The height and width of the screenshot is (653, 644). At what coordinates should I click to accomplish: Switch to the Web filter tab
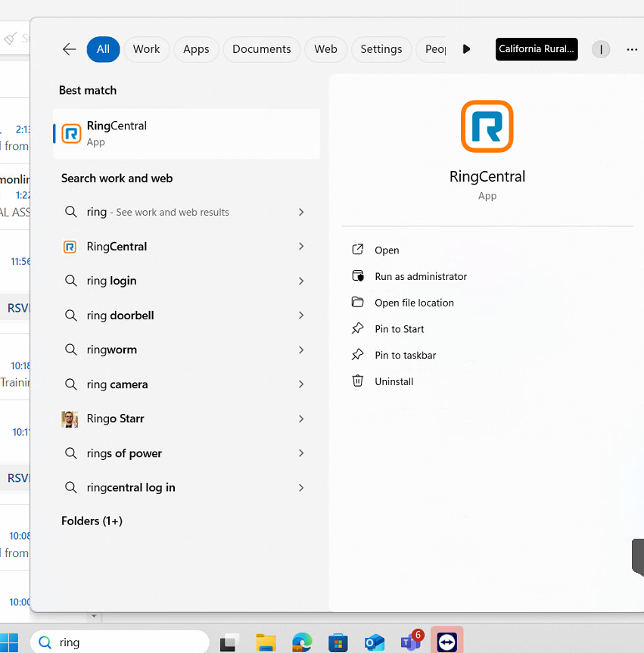click(325, 49)
